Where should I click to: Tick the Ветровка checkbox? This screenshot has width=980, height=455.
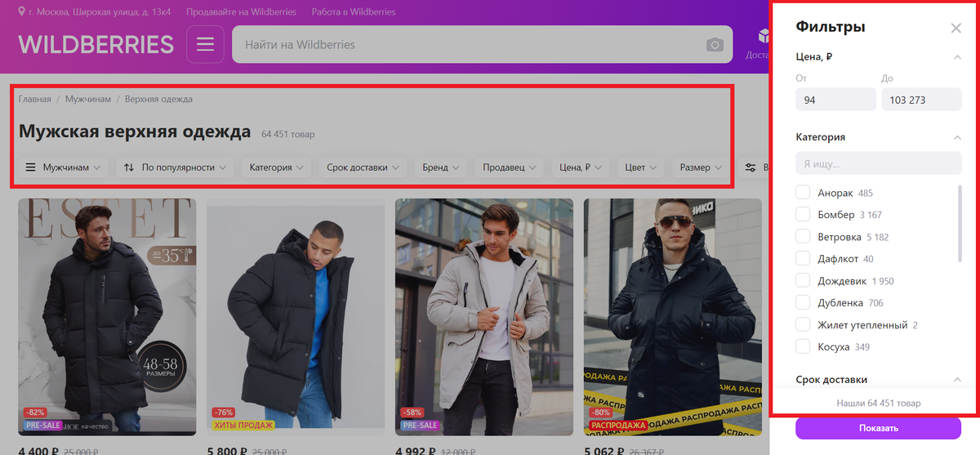[x=803, y=237]
